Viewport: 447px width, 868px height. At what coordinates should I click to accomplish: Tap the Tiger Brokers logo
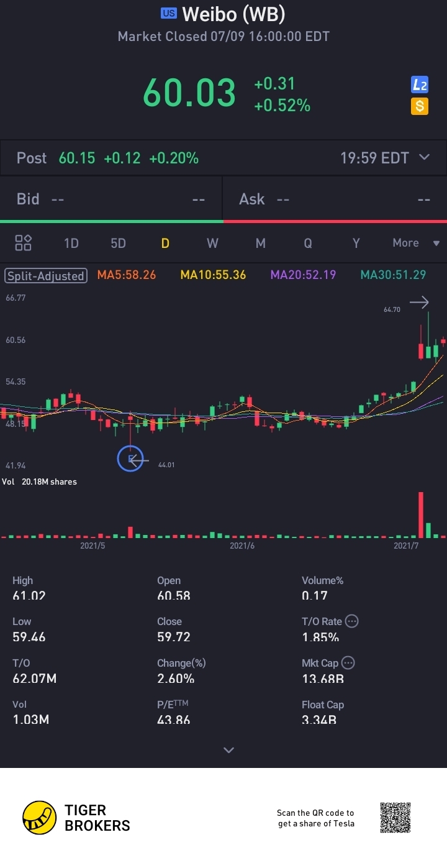pos(76,818)
